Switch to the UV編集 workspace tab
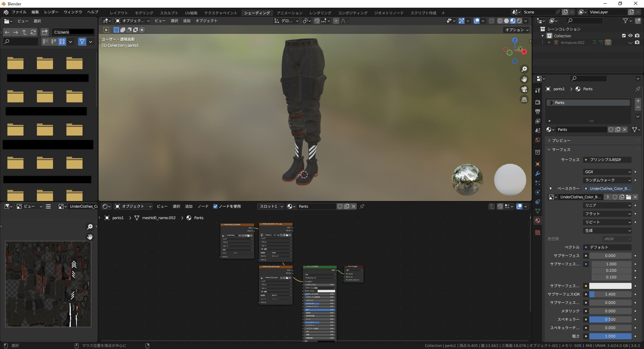The height and width of the screenshot is (349, 644). click(191, 12)
